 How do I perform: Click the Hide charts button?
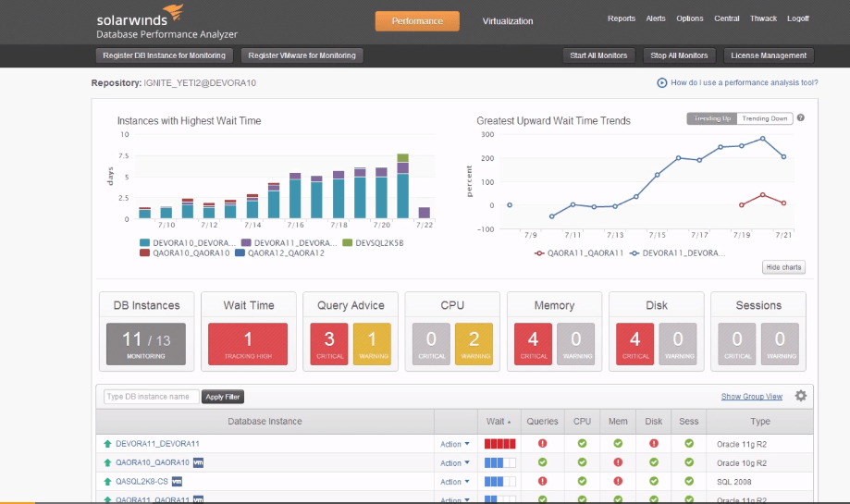click(783, 267)
